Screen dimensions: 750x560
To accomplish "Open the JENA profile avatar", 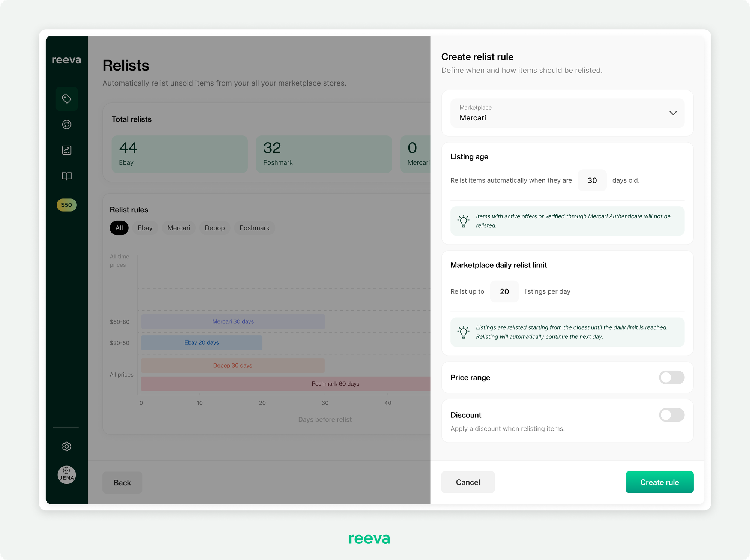I will point(67,475).
